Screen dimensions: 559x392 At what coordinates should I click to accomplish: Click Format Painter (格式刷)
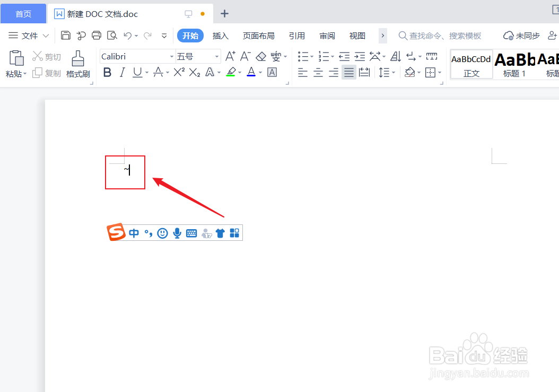pyautogui.click(x=78, y=64)
